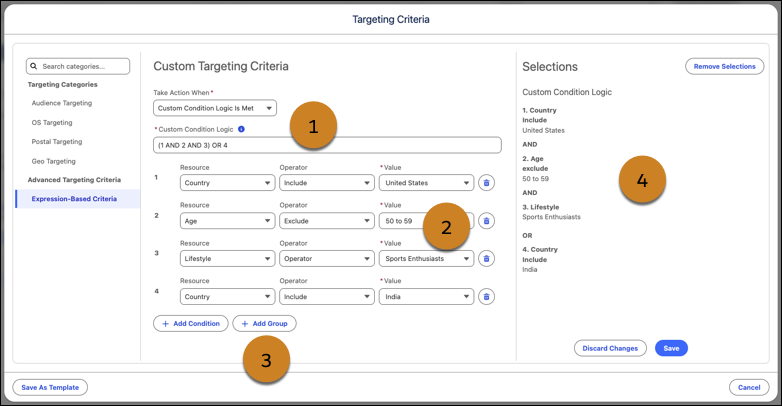Open the Exclude operator dropdown
The width and height of the screenshot is (782, 406).
click(327, 221)
